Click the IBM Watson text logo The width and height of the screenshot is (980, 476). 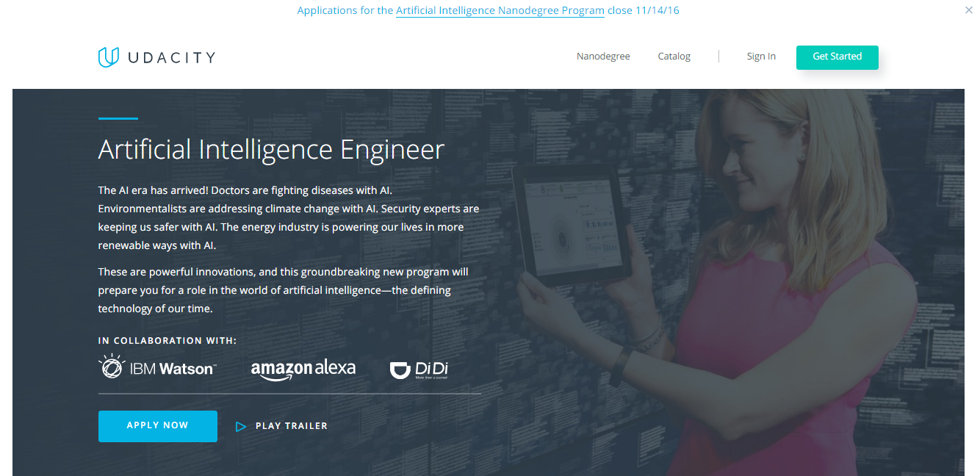[173, 369]
